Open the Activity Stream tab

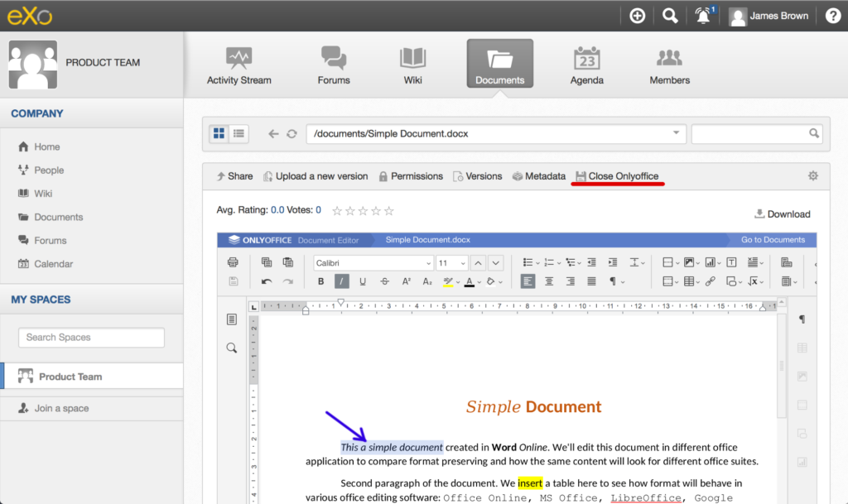[239, 65]
